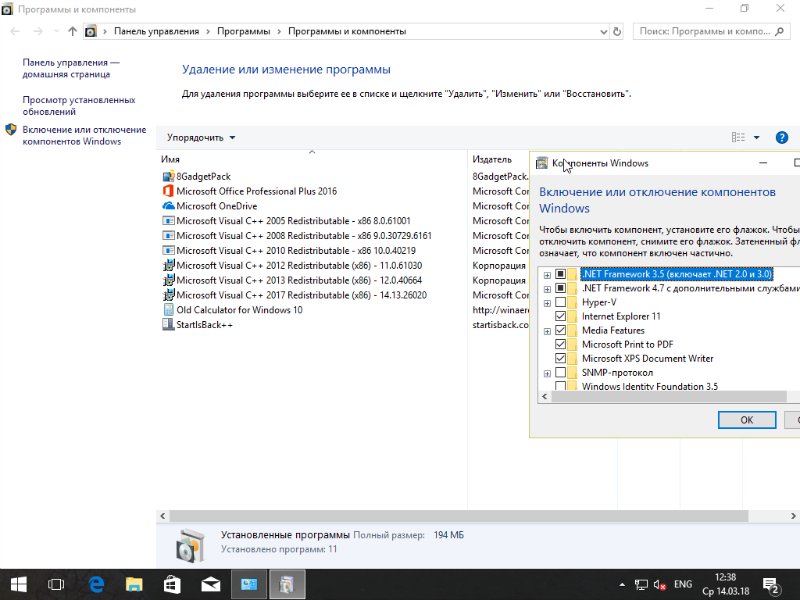This screenshot has height=600, width=800.
Task: Toggle the .NET Framework 3.5 checkbox
Action: pyautogui.click(x=560, y=274)
